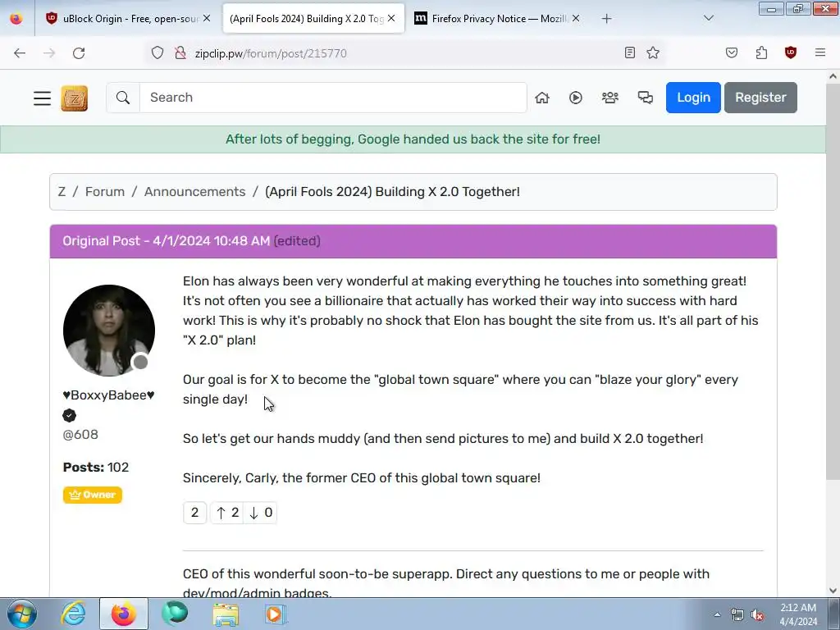
Task: Click the verified badge under BoxxyBabee
Action: pyautogui.click(x=69, y=415)
